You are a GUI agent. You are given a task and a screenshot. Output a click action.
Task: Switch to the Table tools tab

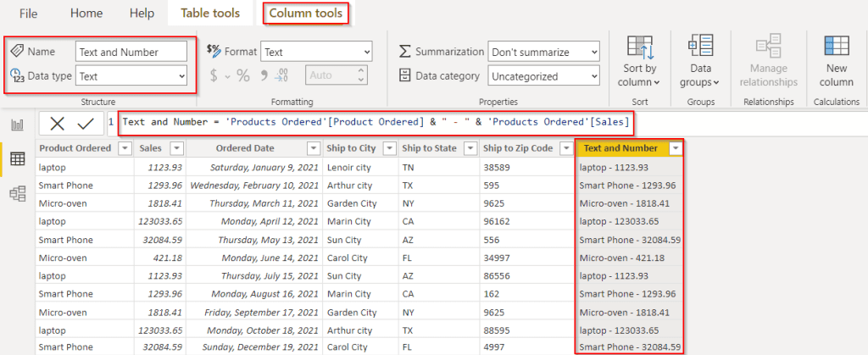[210, 14]
